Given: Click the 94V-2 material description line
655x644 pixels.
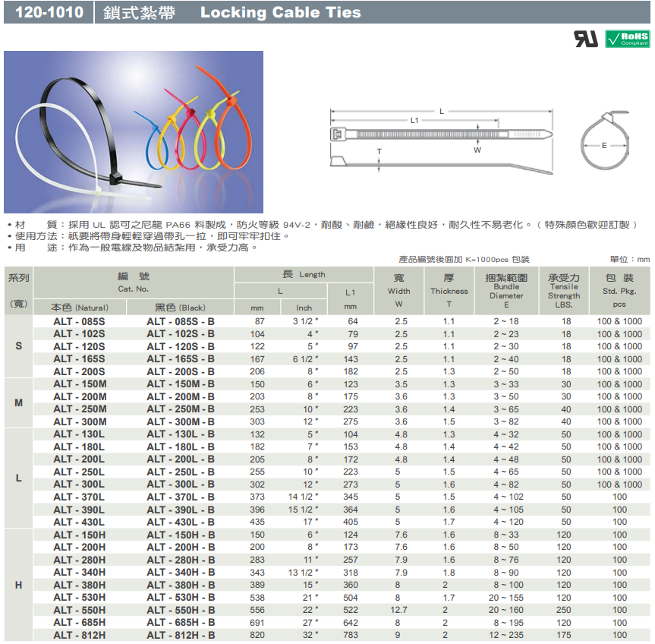Looking at the screenshot, I should coord(323,225).
